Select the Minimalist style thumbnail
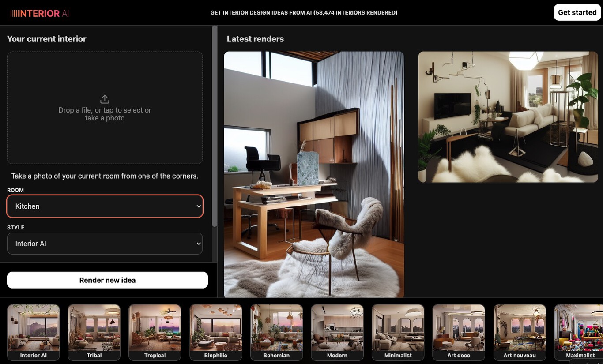 [398, 332]
